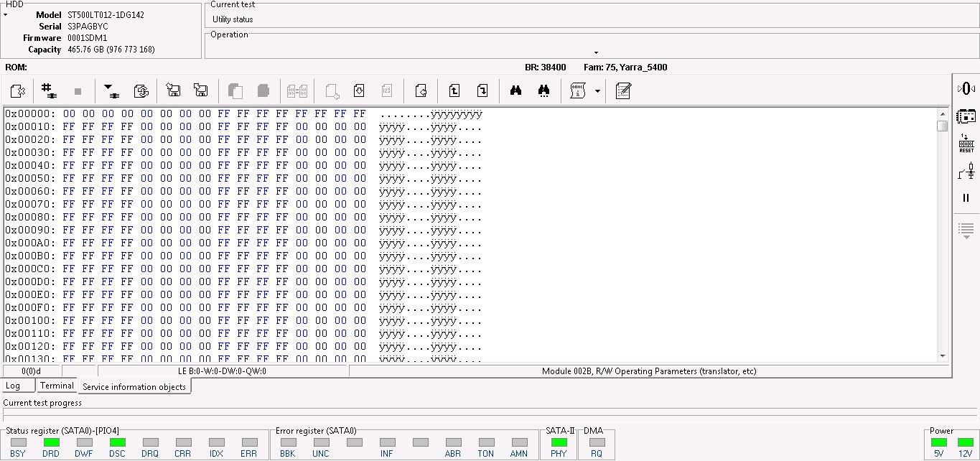Click the first binoculars find icon
The image size is (980, 461).
(515, 91)
